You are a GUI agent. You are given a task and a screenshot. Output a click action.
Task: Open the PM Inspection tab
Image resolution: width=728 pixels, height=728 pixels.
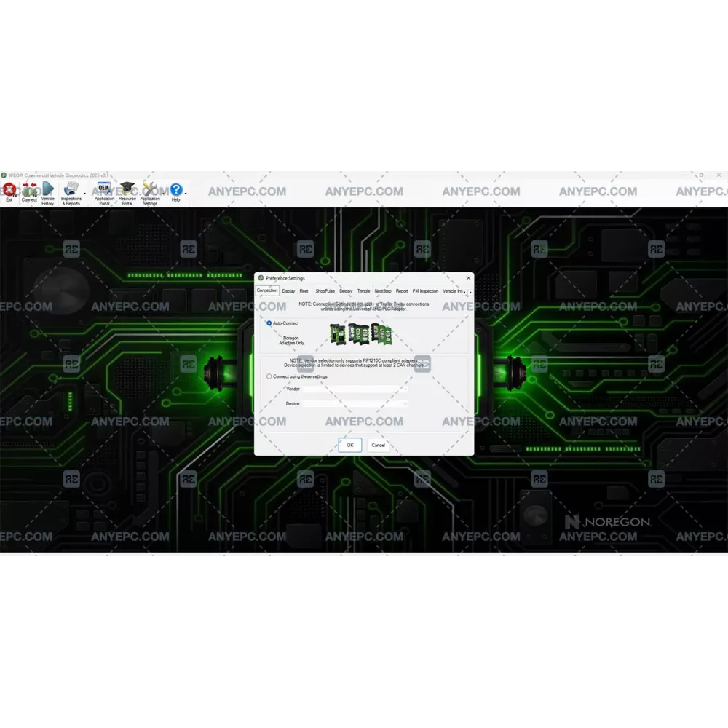tap(425, 291)
